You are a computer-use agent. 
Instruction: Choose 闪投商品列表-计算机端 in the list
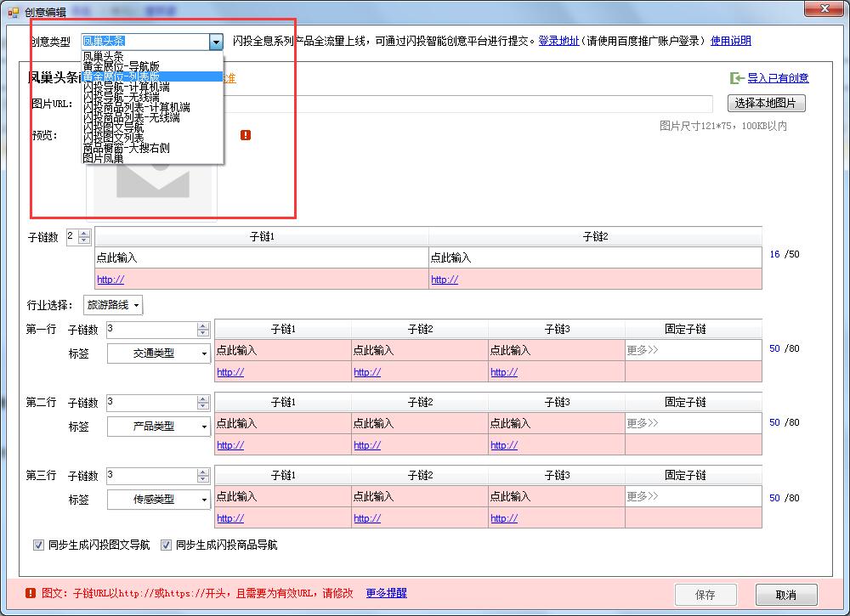click(136, 107)
